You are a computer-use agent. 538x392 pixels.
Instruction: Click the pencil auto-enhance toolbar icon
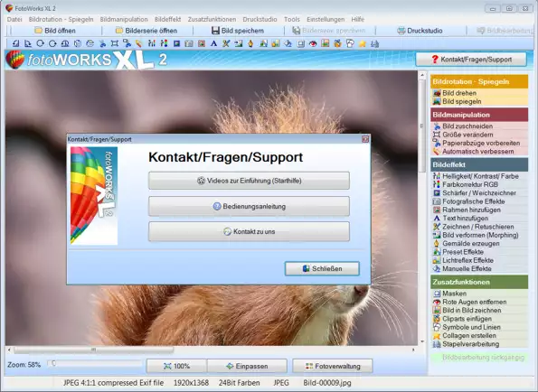pos(138,43)
